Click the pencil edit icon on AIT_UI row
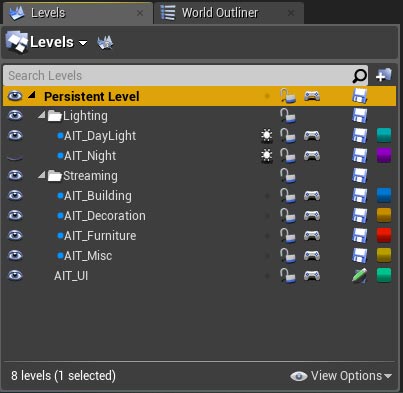This screenshot has height=393, width=403. (360, 276)
